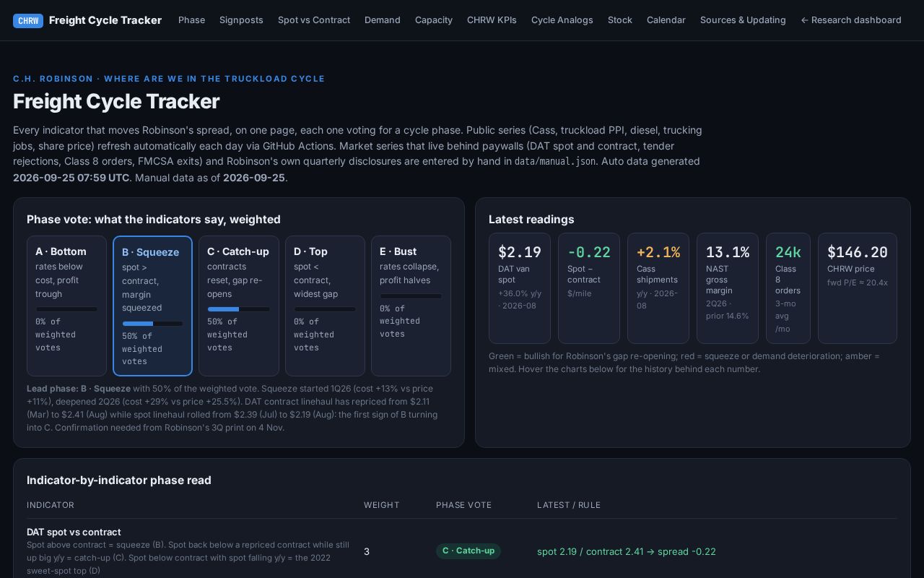Click the 'DAT spot vs contract' indicator name

(74, 532)
